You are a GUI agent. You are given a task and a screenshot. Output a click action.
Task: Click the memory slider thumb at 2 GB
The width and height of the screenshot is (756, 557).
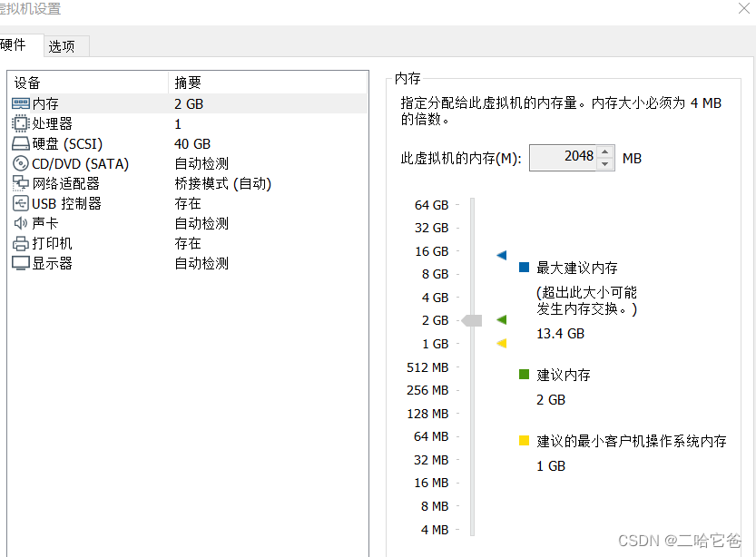click(x=472, y=320)
